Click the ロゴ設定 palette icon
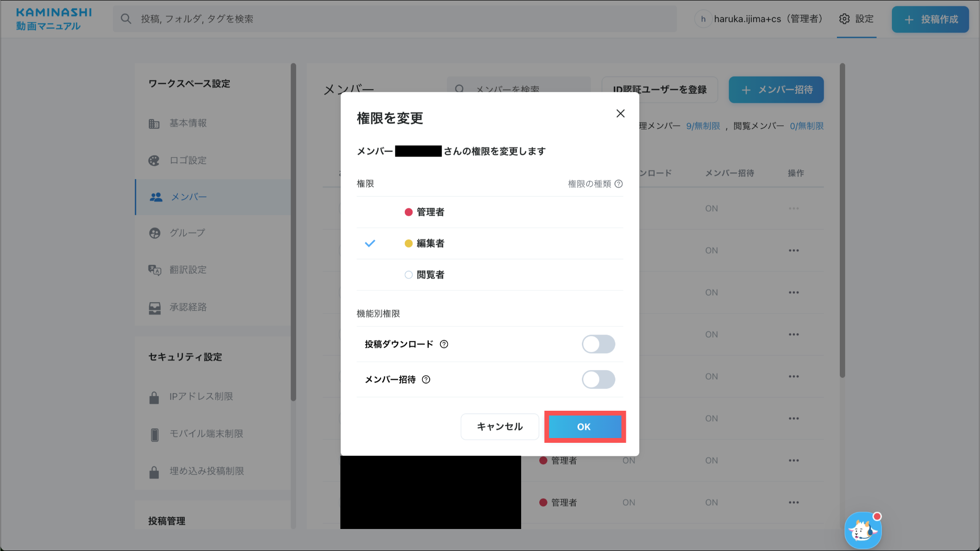 pos(154,160)
